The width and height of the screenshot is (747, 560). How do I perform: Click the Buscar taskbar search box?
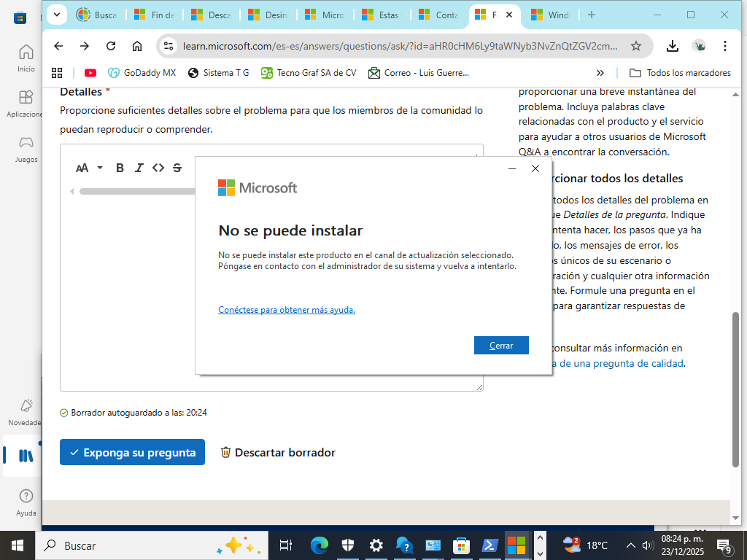(152, 545)
